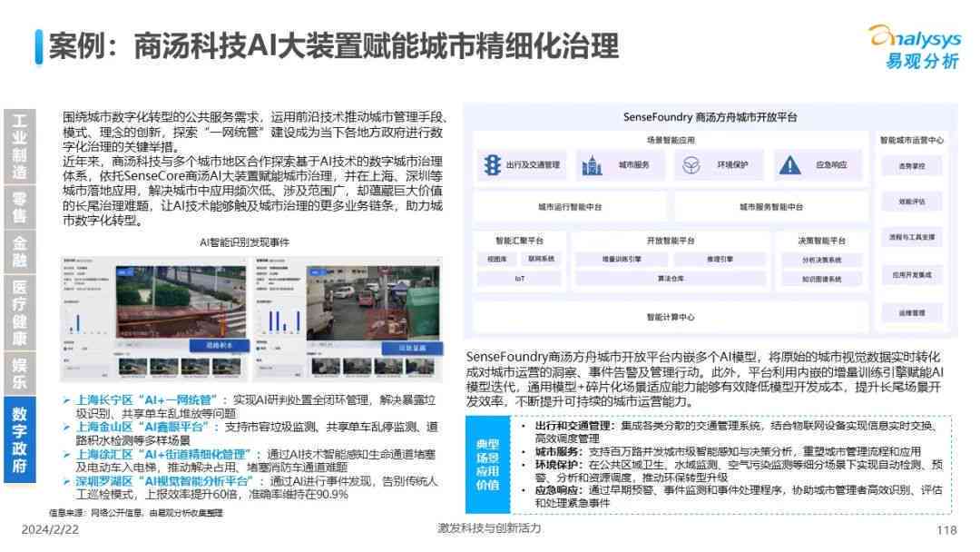Click the 应用开发集成 box
Screen dimensions: 980x552
912,275
